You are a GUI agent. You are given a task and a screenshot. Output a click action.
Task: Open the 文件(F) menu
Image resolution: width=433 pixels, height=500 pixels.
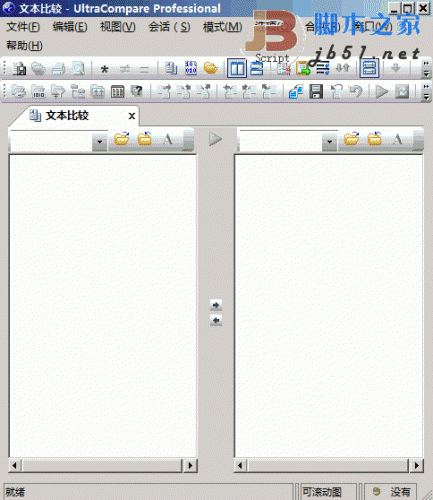23,27
